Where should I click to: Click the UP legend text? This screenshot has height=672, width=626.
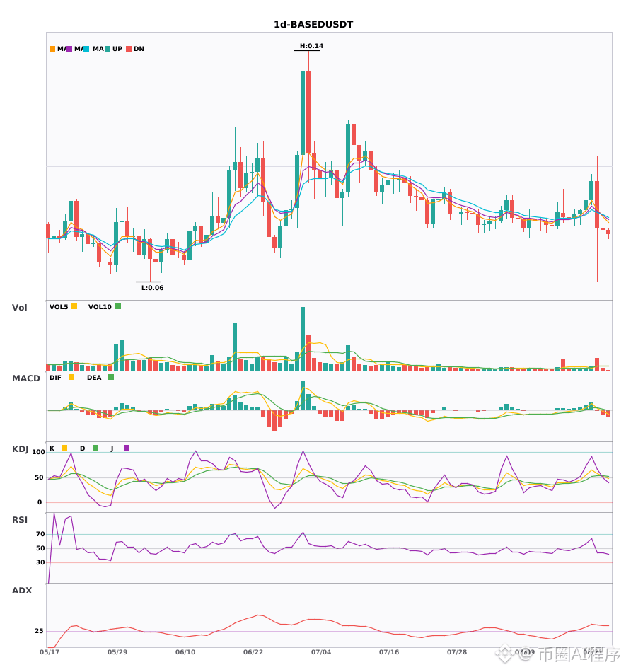click(117, 49)
